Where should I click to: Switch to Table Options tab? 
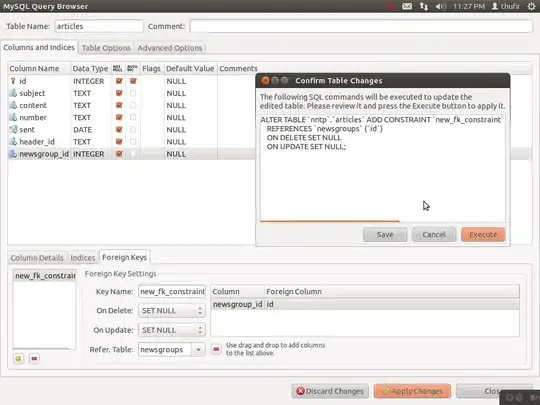106,48
